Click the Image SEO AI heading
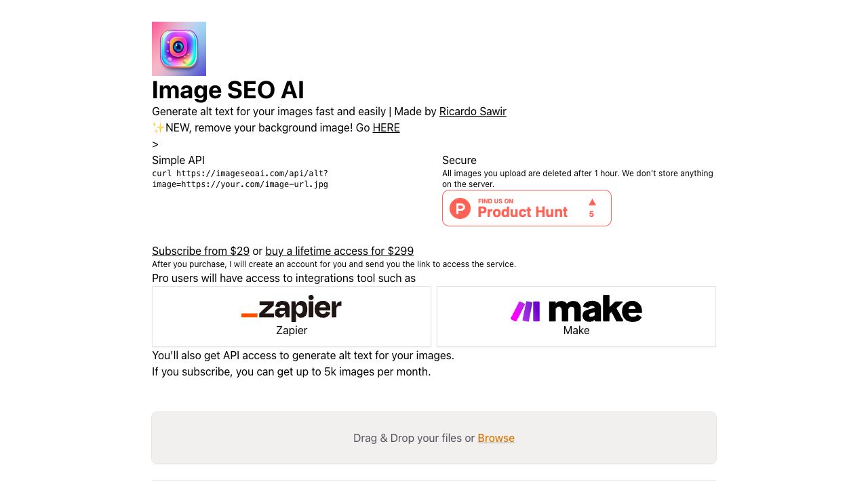868x488 pixels. coord(228,90)
